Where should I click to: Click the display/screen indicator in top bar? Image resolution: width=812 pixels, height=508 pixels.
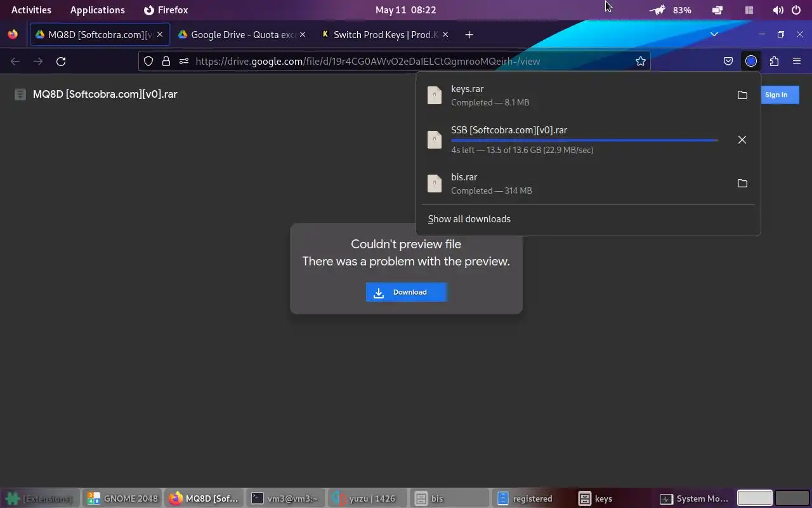tap(717, 10)
